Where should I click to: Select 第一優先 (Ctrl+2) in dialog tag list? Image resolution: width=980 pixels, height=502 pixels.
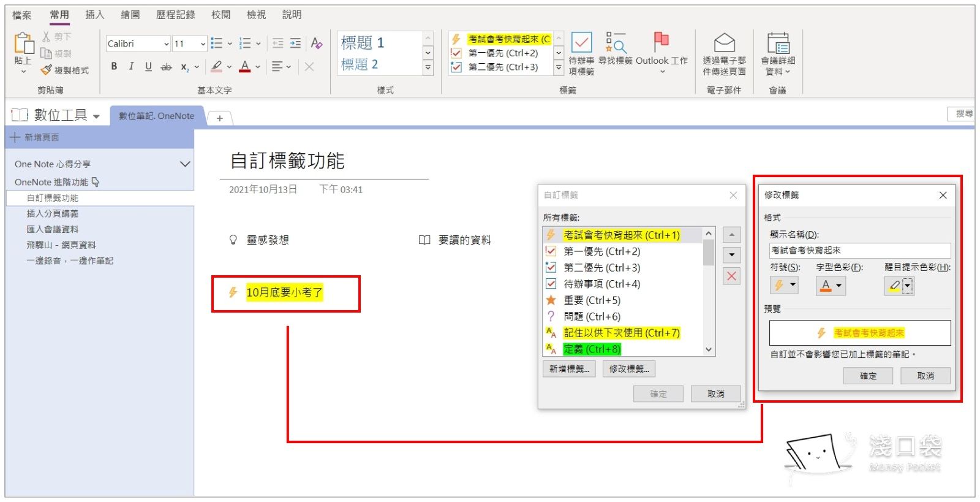(x=622, y=251)
